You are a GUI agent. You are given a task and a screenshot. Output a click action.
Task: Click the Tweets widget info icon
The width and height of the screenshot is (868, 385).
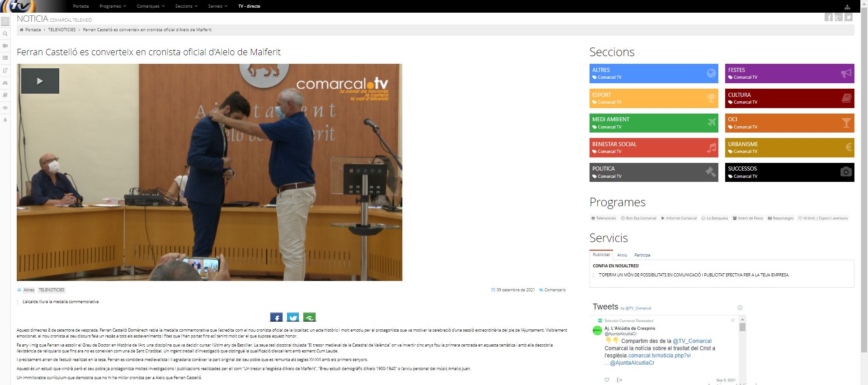(x=740, y=308)
